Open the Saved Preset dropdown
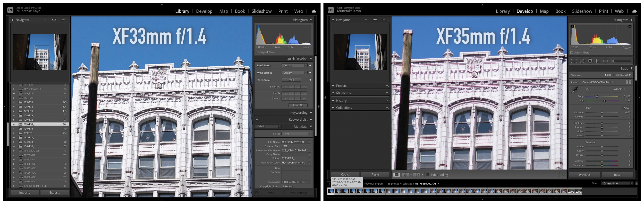The height and width of the screenshot is (204, 644). coord(295,65)
